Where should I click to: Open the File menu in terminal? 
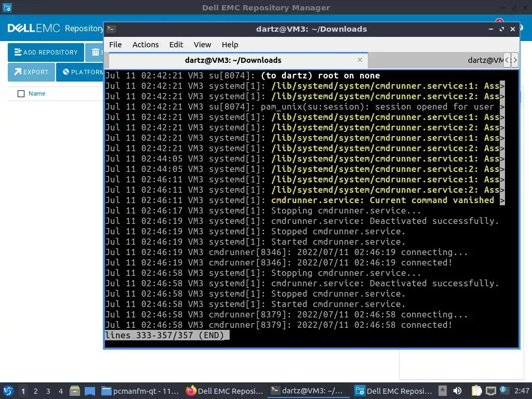(x=115, y=45)
